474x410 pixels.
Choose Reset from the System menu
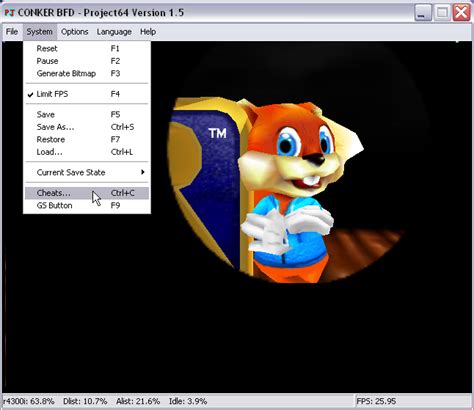[87, 49]
